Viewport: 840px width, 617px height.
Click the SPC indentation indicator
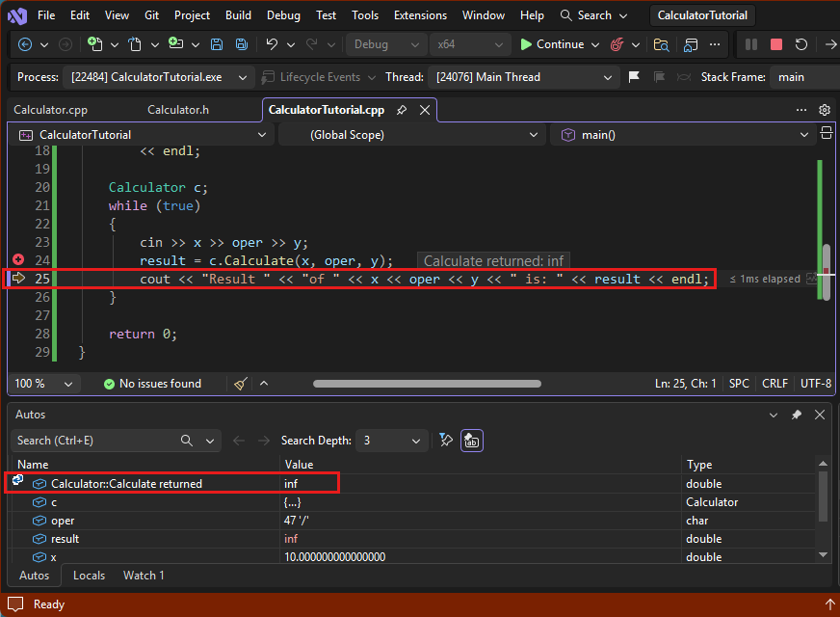[x=739, y=384]
